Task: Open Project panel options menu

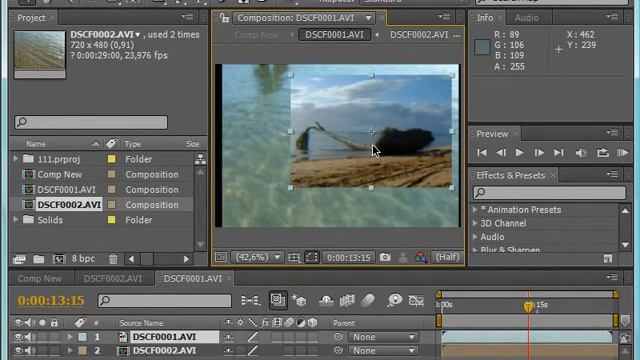Action: (187, 17)
